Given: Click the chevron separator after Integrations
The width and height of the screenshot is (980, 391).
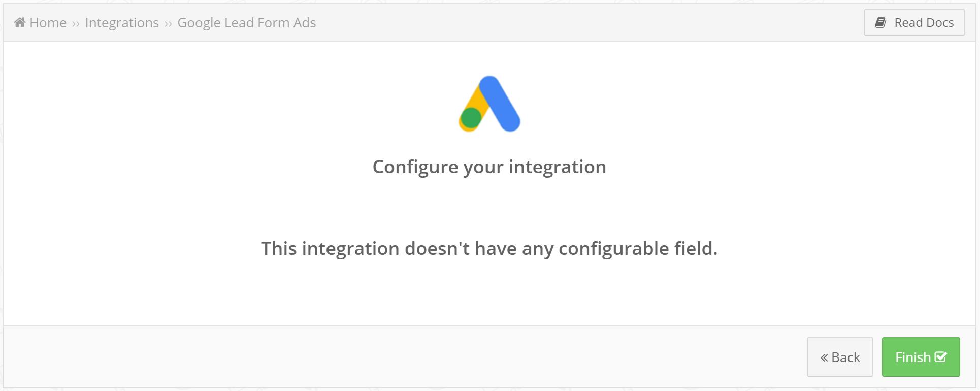Looking at the screenshot, I should (x=168, y=24).
